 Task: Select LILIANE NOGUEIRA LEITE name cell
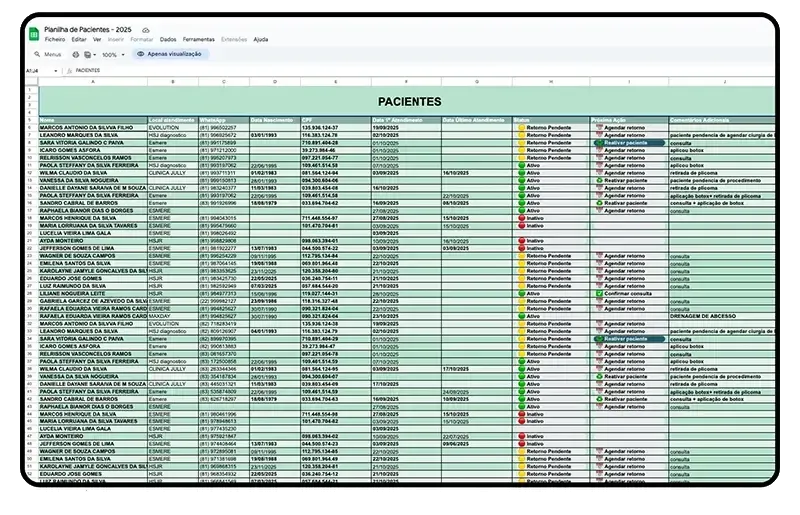93,293
